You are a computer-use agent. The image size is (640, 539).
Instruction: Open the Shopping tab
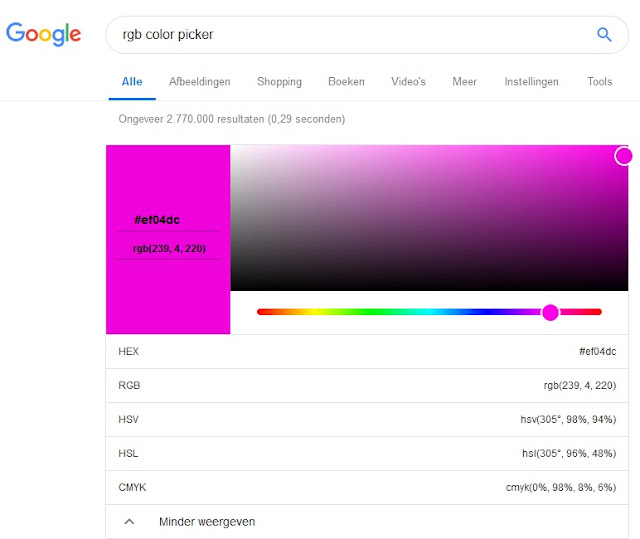(x=279, y=82)
